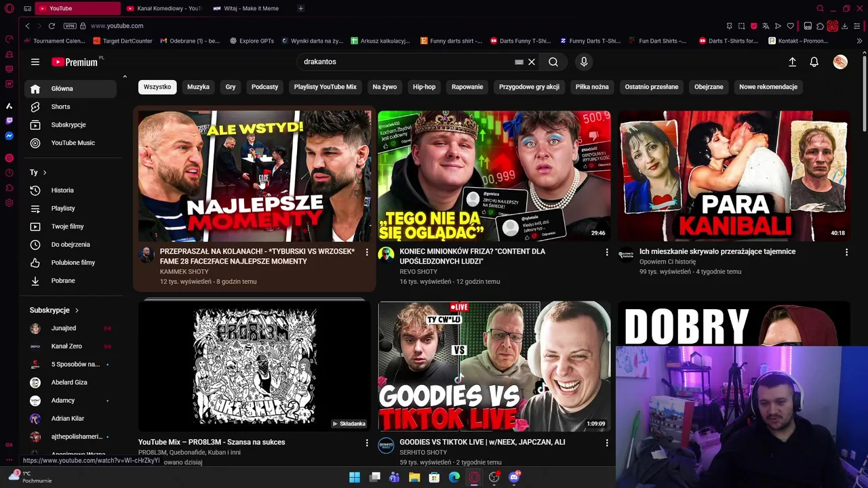Expand the Subskrypcje section header
The height and width of the screenshot is (488, 868).
[x=54, y=310]
